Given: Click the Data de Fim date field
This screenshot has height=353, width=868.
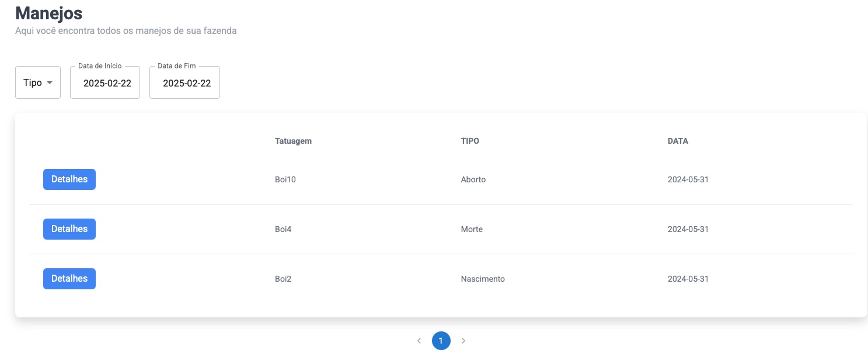Looking at the screenshot, I should (184, 83).
